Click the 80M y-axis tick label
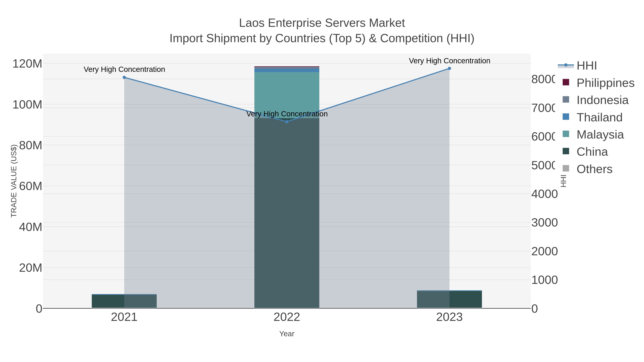 click(x=30, y=145)
